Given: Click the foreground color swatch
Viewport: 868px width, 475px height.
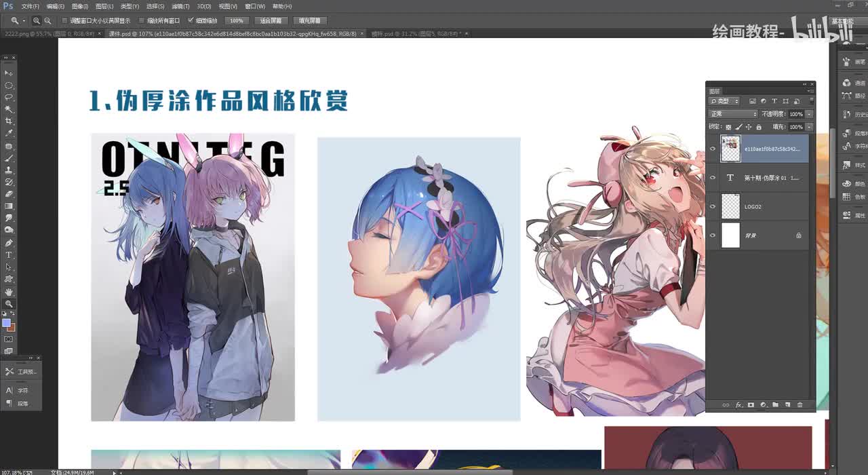Looking at the screenshot, I should [x=7, y=323].
